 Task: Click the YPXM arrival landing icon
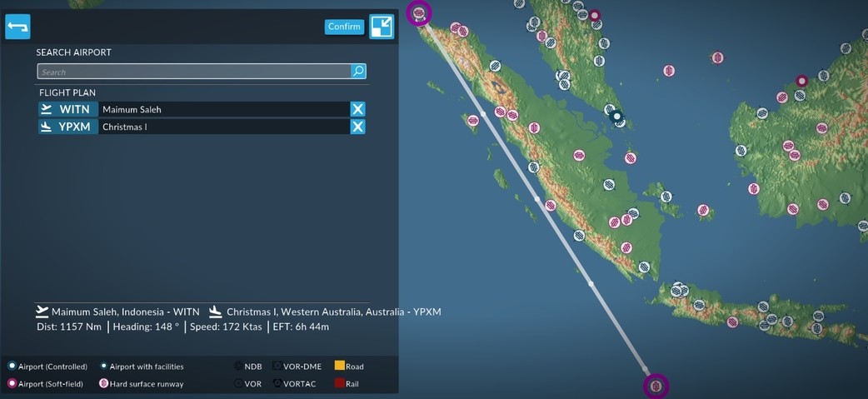point(47,127)
